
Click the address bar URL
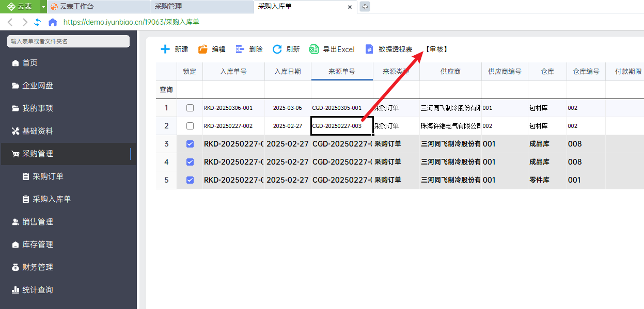click(x=131, y=22)
